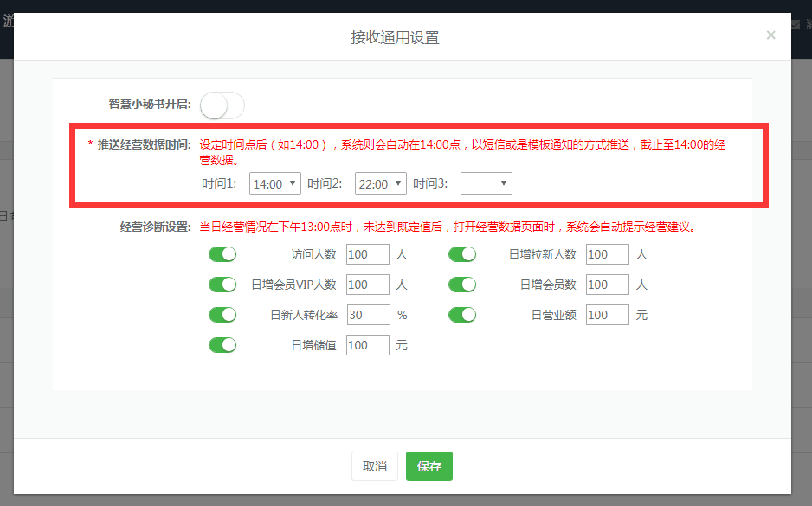Image resolution: width=812 pixels, height=506 pixels.
Task: Close the 接收通用设置 dialog
Action: (770, 35)
